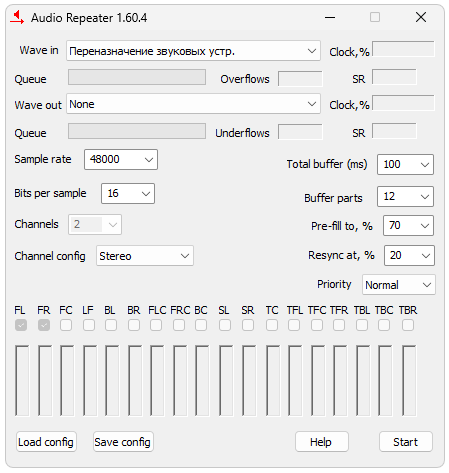Enable the TBL channel checkbox
This screenshot has height=473, width=449.
click(362, 325)
